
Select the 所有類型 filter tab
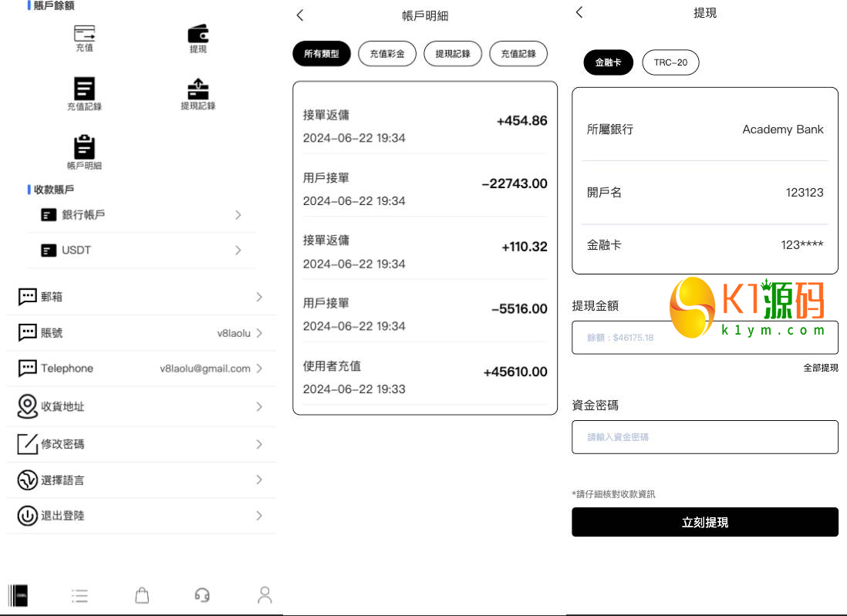point(322,53)
